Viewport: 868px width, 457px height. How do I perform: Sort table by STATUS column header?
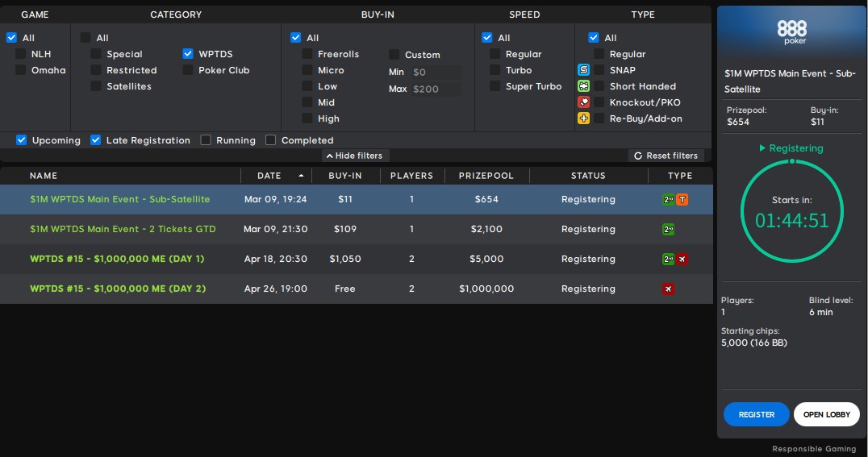(588, 176)
